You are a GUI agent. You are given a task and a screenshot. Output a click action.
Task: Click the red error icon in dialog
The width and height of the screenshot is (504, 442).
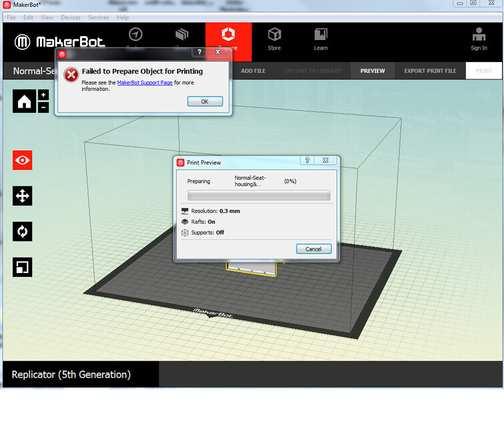[71, 75]
